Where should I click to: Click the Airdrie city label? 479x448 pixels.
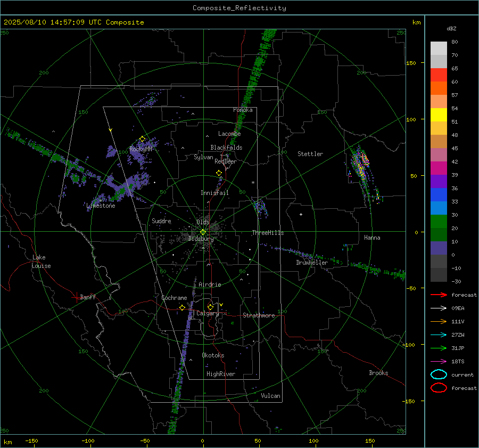[x=210, y=284]
